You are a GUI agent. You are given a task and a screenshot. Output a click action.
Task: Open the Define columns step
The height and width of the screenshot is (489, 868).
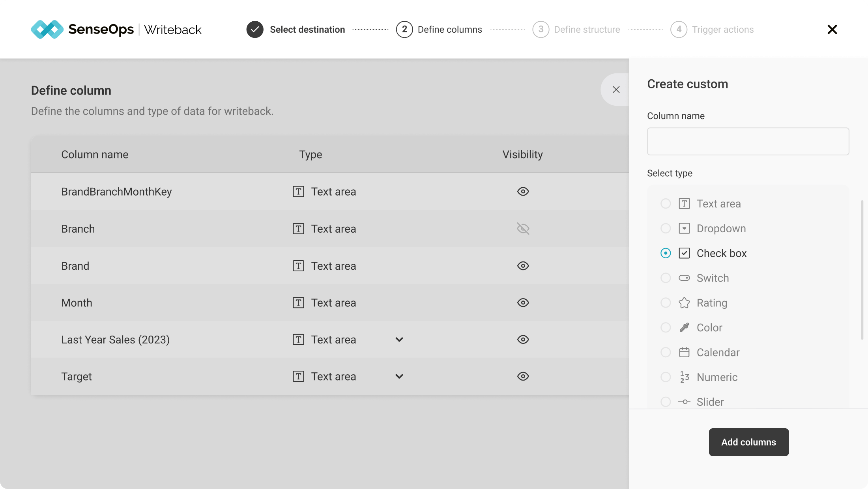tap(450, 30)
